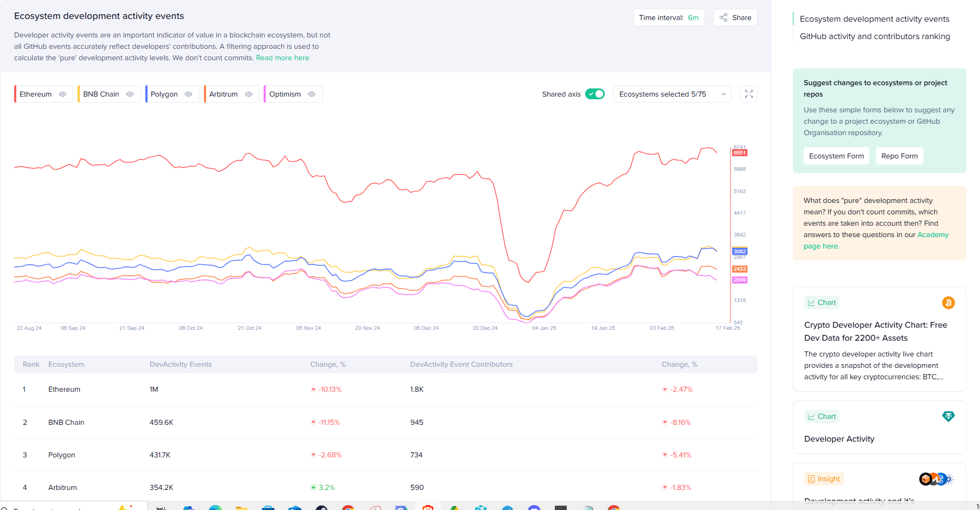Screen dimensions: 980x510
Task: Select the Polygon table row name
Action: click(62, 455)
